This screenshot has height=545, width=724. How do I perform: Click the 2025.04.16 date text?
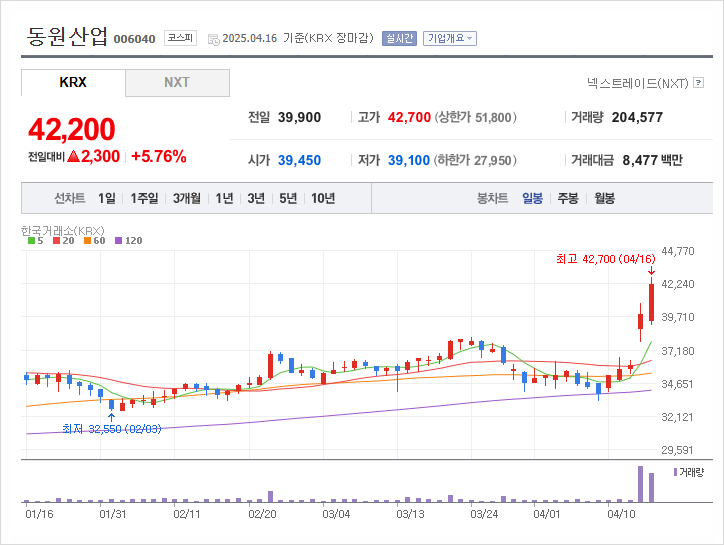tap(249, 38)
